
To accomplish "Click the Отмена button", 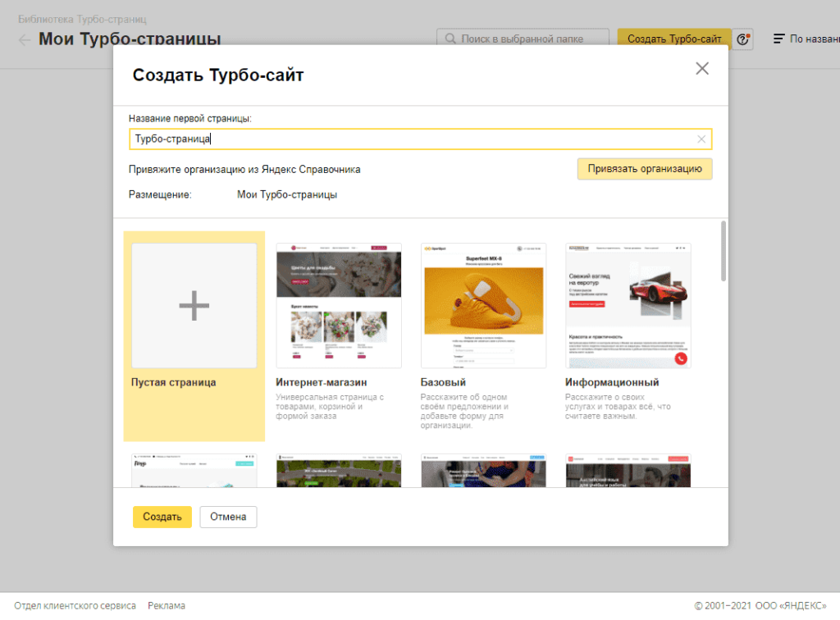I will (x=228, y=517).
